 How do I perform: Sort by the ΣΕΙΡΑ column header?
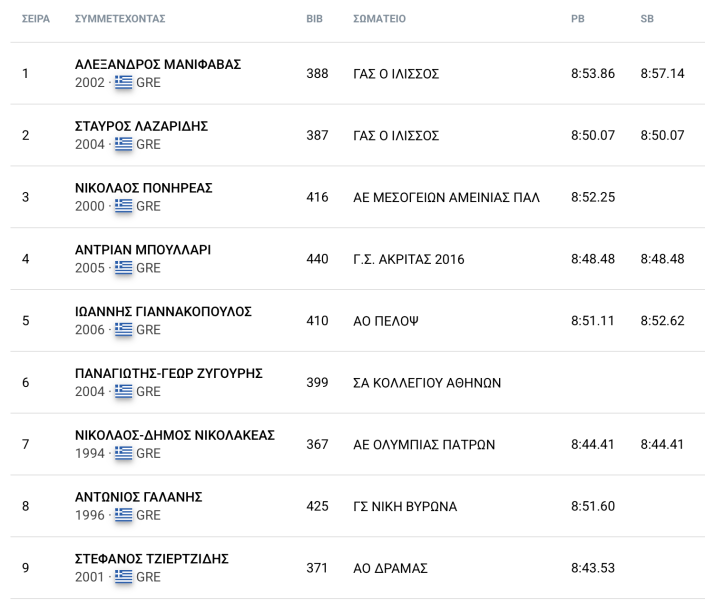point(36,19)
